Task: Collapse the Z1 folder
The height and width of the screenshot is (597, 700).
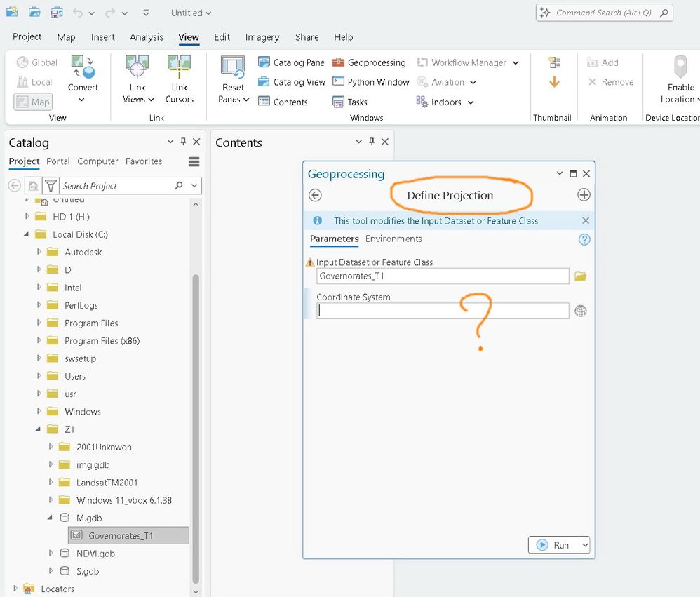Action: click(x=39, y=429)
